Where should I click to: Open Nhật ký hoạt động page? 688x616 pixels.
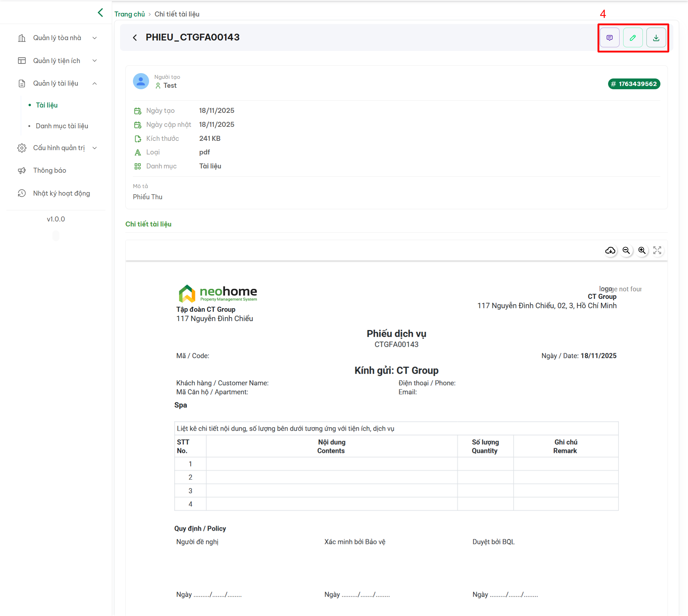point(61,194)
